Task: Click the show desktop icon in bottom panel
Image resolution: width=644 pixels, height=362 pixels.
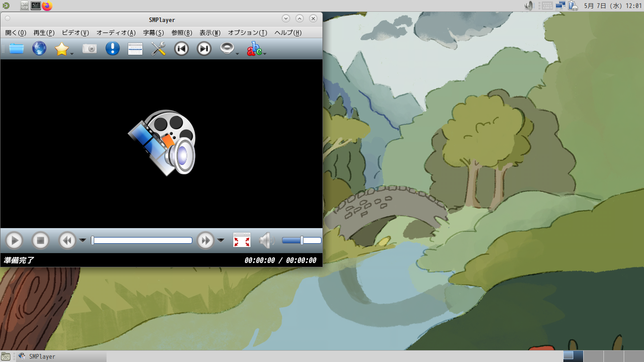Action: pyautogui.click(x=6, y=356)
